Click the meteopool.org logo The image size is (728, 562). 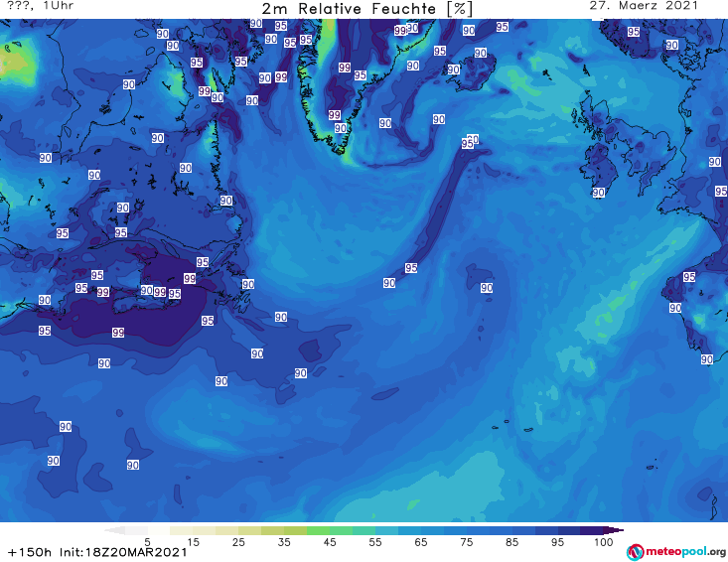(675, 552)
